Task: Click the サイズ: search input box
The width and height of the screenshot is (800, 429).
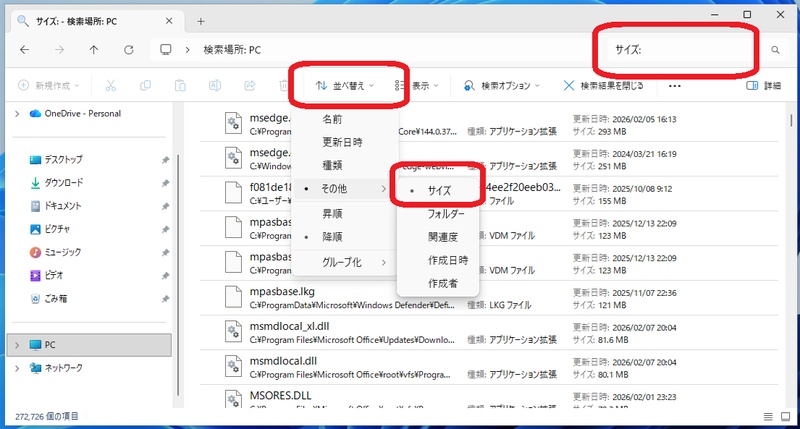Action: coord(684,50)
